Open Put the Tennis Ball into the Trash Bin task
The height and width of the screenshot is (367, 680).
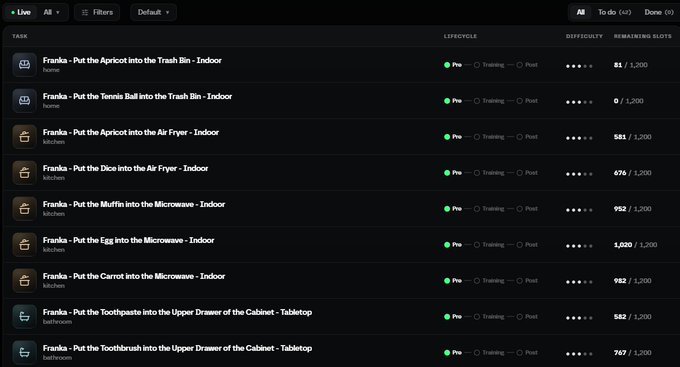click(x=137, y=96)
